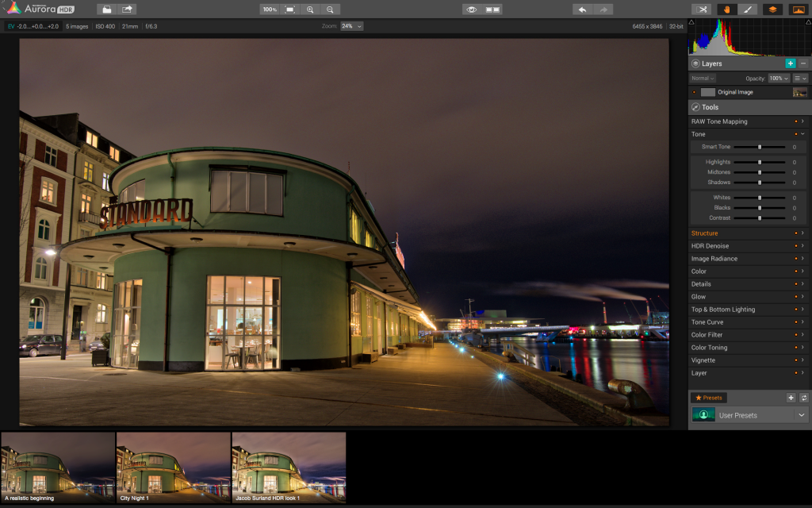Toggle Top & Bottom Lighting enable dot
Screen dimensions: 812x508
pos(796,310)
